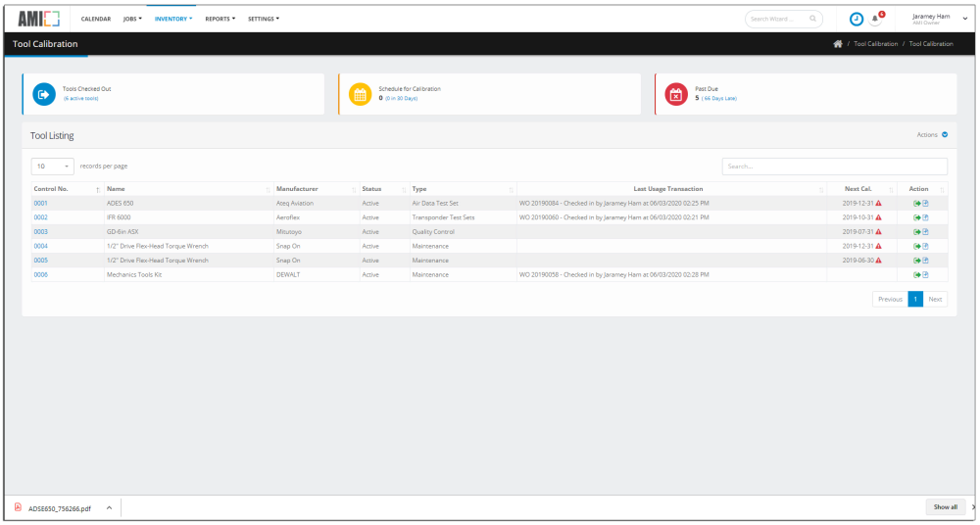Sort by the Last Usage Transaction column
980x525 pixels.
[672, 189]
